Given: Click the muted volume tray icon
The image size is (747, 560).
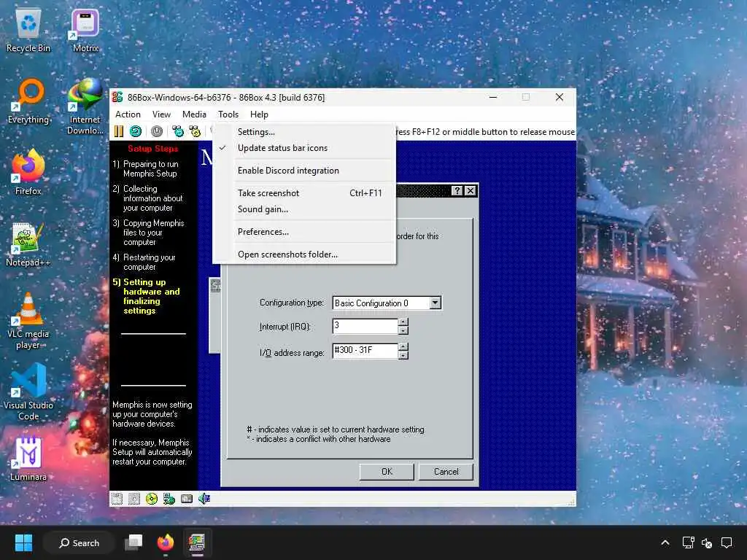Looking at the screenshot, I should pyautogui.click(x=707, y=542).
